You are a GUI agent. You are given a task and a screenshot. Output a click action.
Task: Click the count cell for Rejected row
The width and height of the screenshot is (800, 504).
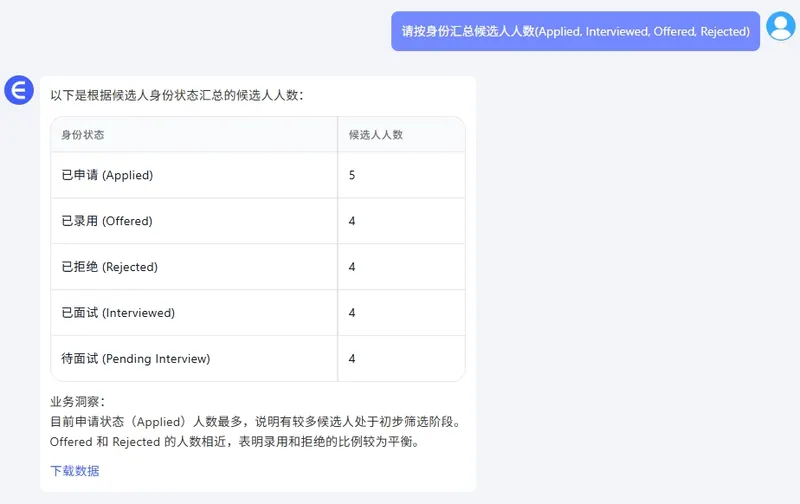[352, 267]
